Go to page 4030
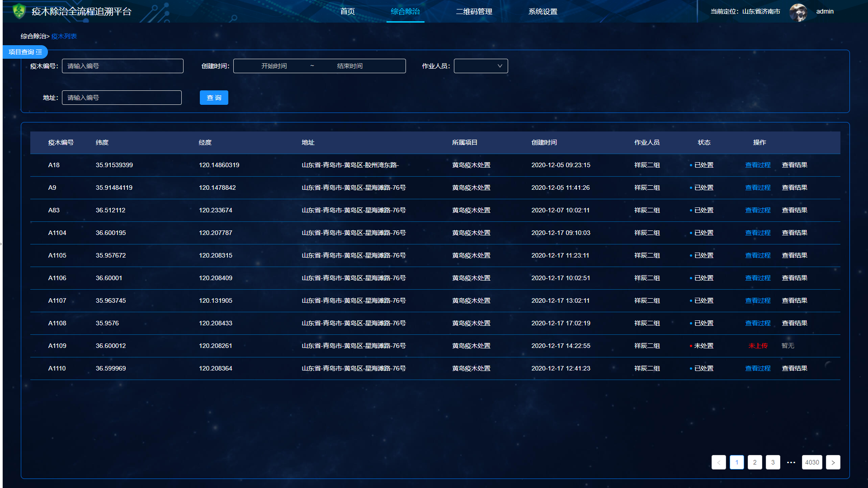 pos(812,462)
